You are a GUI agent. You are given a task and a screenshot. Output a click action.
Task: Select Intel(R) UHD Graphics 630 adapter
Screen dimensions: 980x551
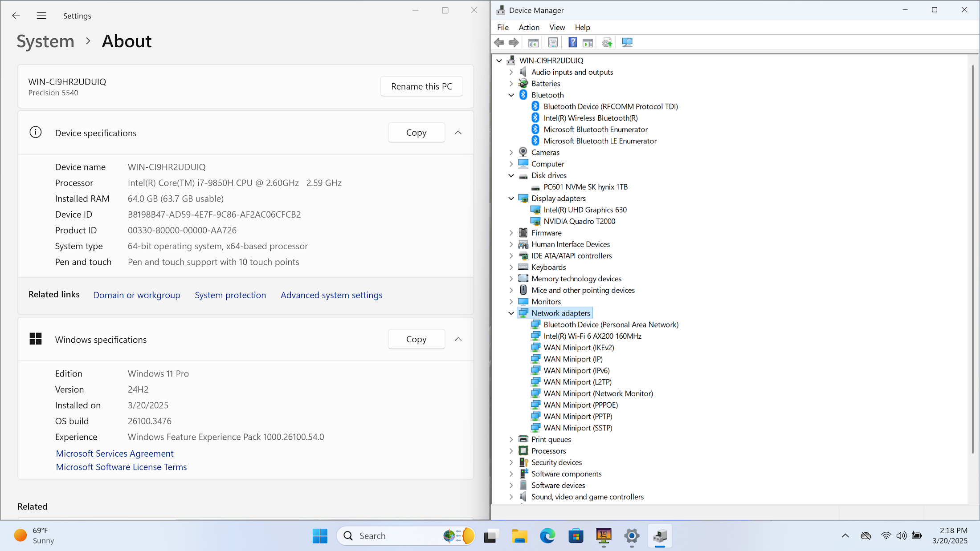coord(585,210)
